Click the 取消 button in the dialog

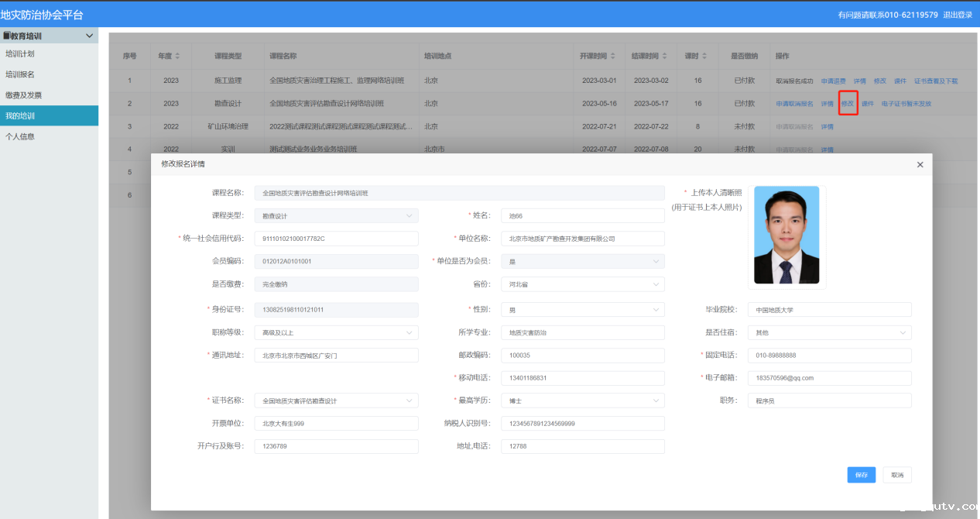(x=896, y=475)
